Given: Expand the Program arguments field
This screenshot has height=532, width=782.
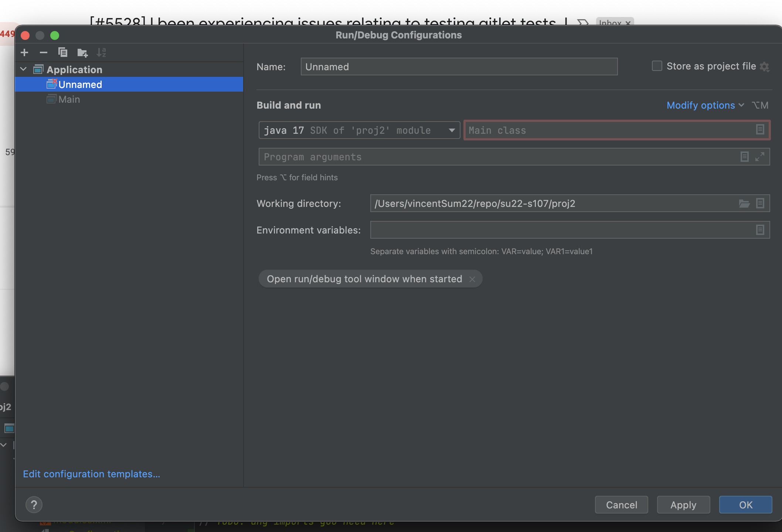Looking at the screenshot, I should [760, 157].
